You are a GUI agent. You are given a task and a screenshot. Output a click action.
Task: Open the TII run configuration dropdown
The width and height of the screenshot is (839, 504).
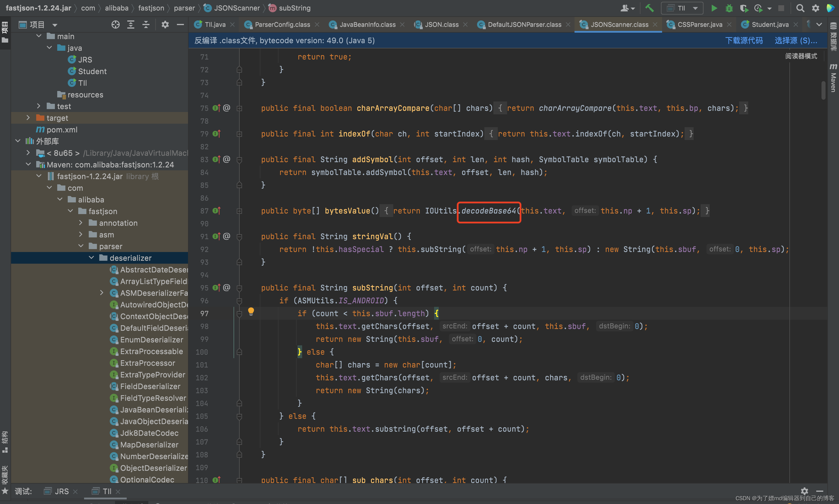pyautogui.click(x=682, y=8)
